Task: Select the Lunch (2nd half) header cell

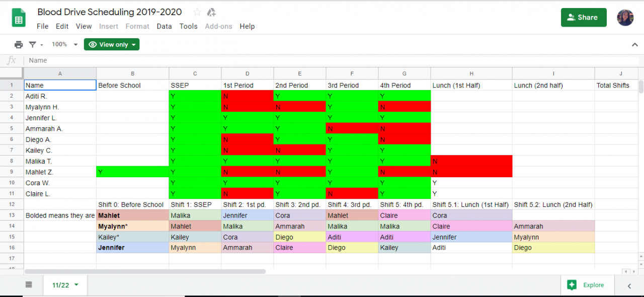Action: [x=553, y=85]
